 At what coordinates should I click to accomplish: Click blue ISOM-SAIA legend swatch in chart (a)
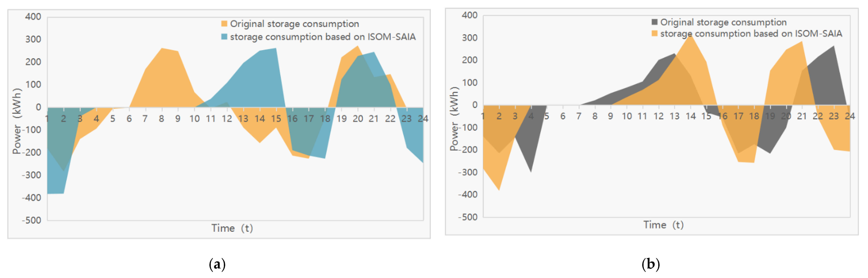pos(224,36)
